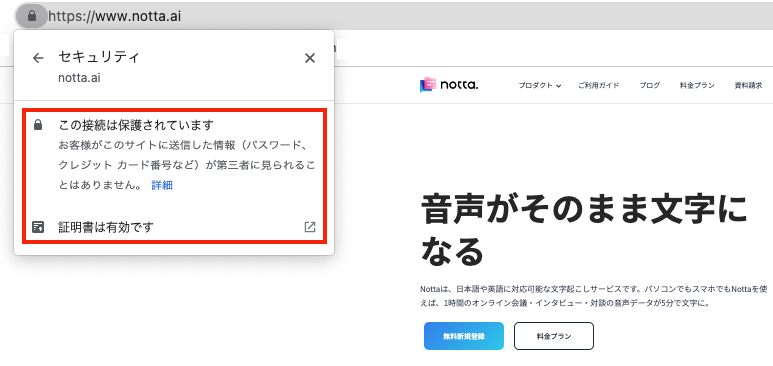The height and width of the screenshot is (366, 773).
Task: Open the 詳細 link in security popup
Action: 162,185
